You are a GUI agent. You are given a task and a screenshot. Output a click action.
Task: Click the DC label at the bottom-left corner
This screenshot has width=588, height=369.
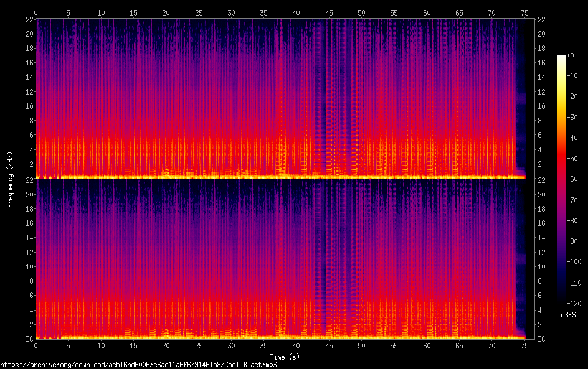[x=29, y=339]
